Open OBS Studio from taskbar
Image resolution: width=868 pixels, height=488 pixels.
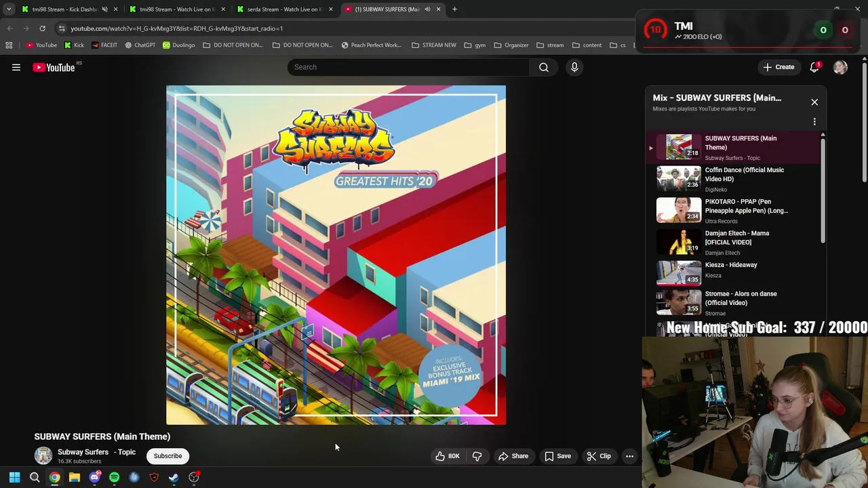tap(194, 478)
